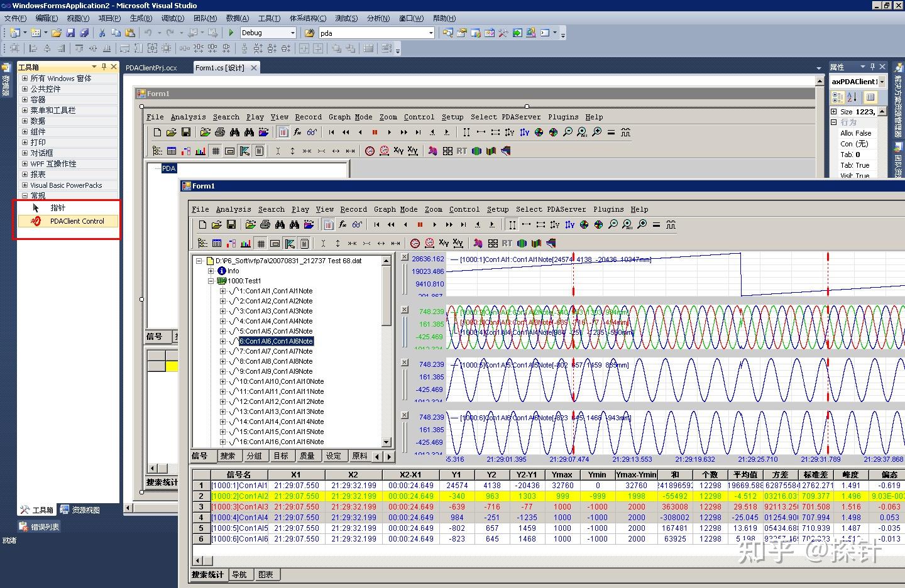
Task: Click the RT icon in front Form1 toolbar
Action: pyautogui.click(x=507, y=244)
